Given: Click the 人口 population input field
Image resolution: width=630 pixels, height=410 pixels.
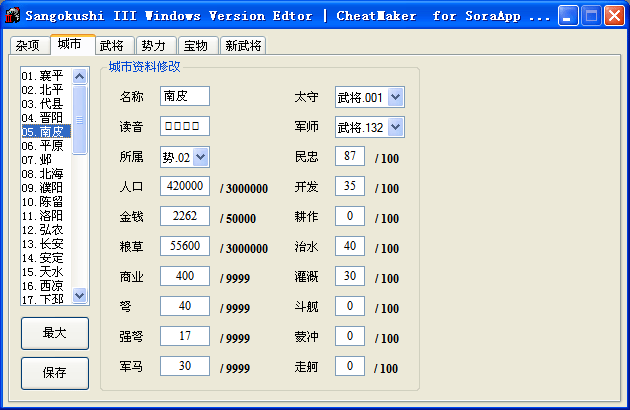Looking at the screenshot, I should pos(184,187).
